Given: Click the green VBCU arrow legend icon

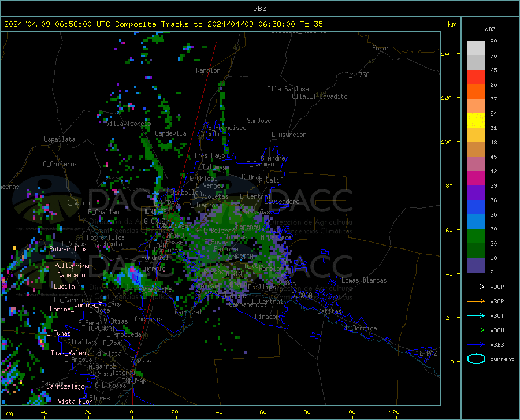Looking at the screenshot, I should [x=476, y=330].
